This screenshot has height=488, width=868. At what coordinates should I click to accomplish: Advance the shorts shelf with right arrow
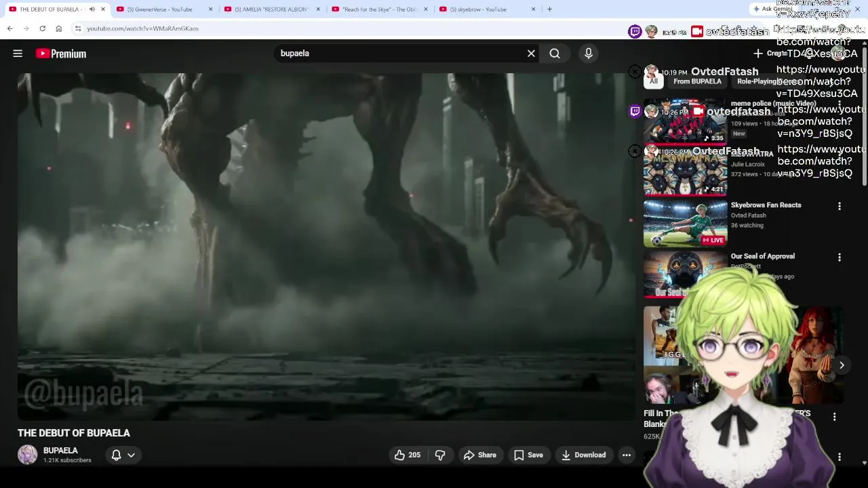pos(842,365)
